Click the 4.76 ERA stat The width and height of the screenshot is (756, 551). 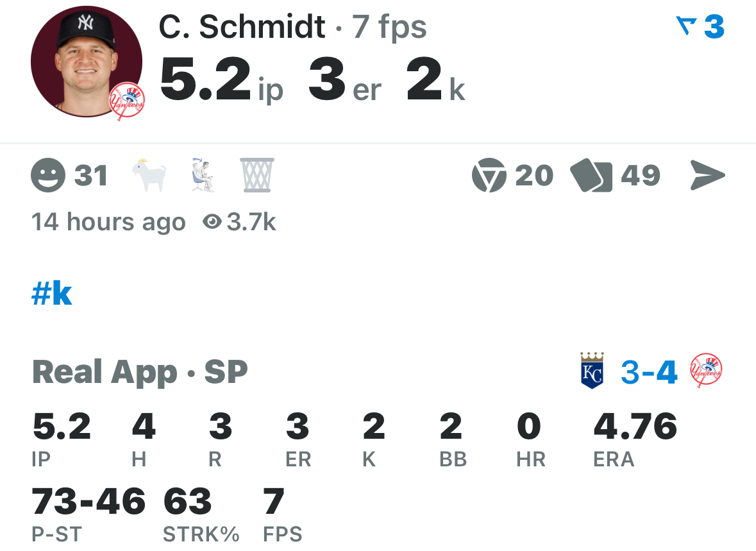pyautogui.click(x=635, y=439)
